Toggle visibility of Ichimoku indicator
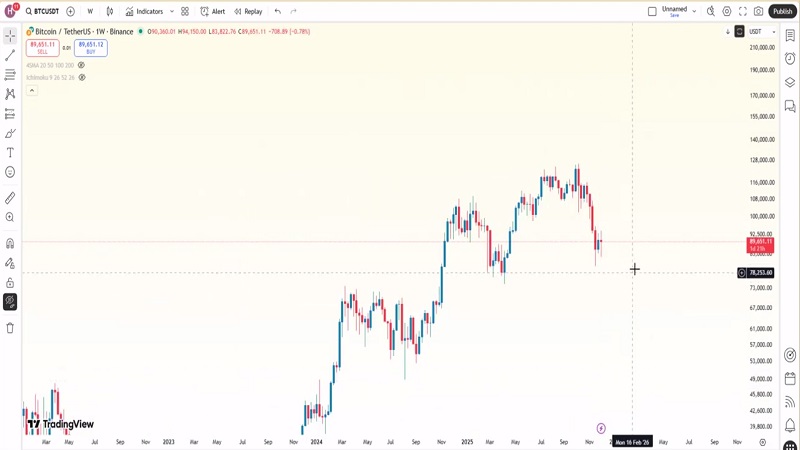800x450 pixels. [82, 77]
